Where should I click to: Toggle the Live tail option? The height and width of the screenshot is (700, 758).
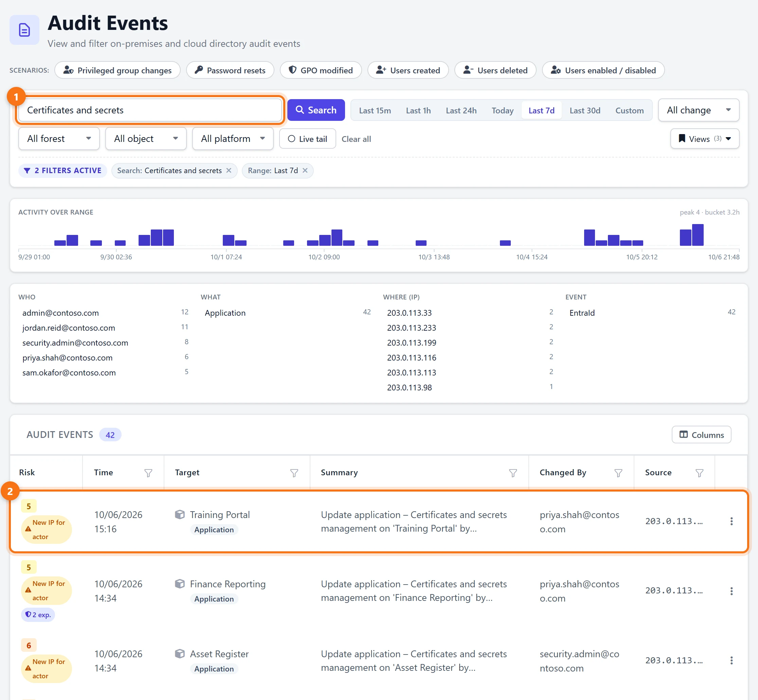307,139
